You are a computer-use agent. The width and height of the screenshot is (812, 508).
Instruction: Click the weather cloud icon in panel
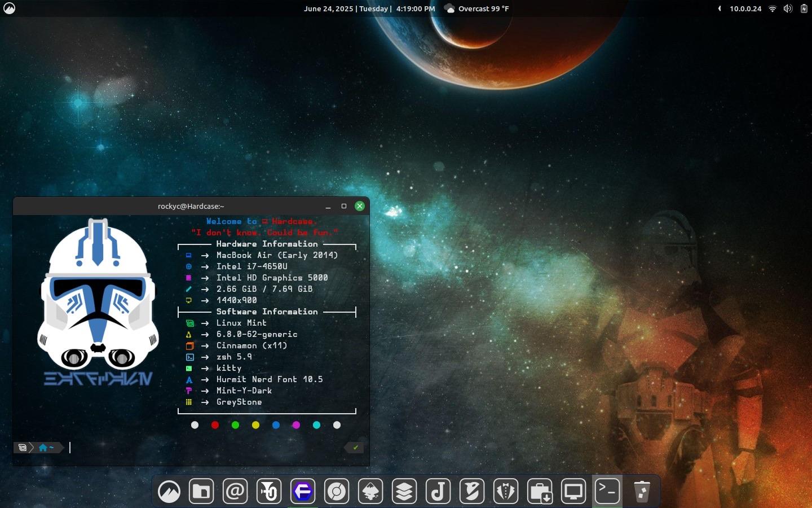tap(449, 8)
